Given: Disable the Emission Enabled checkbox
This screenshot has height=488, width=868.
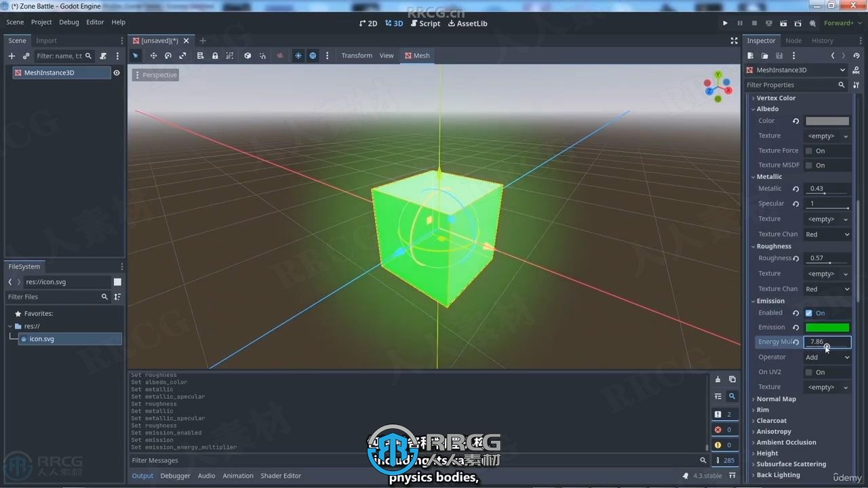Looking at the screenshot, I should pos(808,313).
